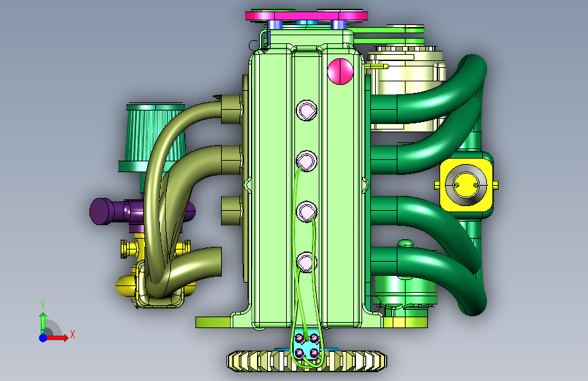Select the pale yellow cylindrical housing
The height and width of the screenshot is (381, 588).
[407, 90]
